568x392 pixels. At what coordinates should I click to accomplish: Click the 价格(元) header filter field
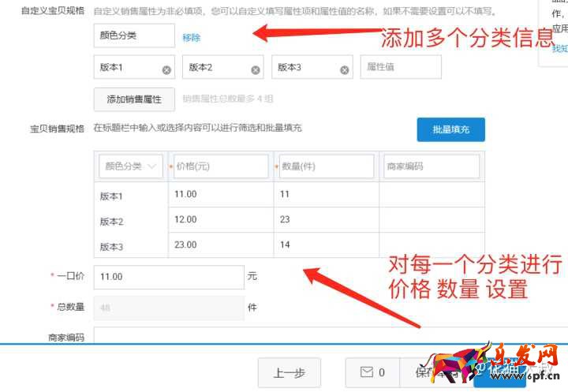[x=221, y=166]
